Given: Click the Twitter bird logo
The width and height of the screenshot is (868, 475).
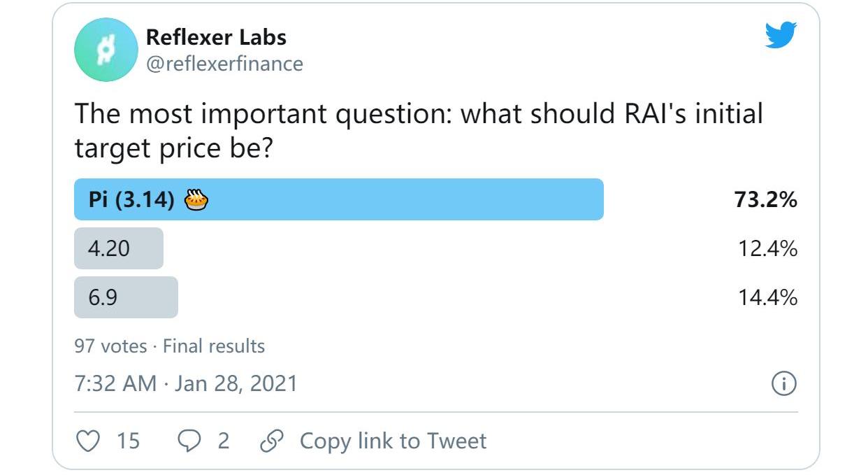Looking at the screenshot, I should click(x=781, y=35).
